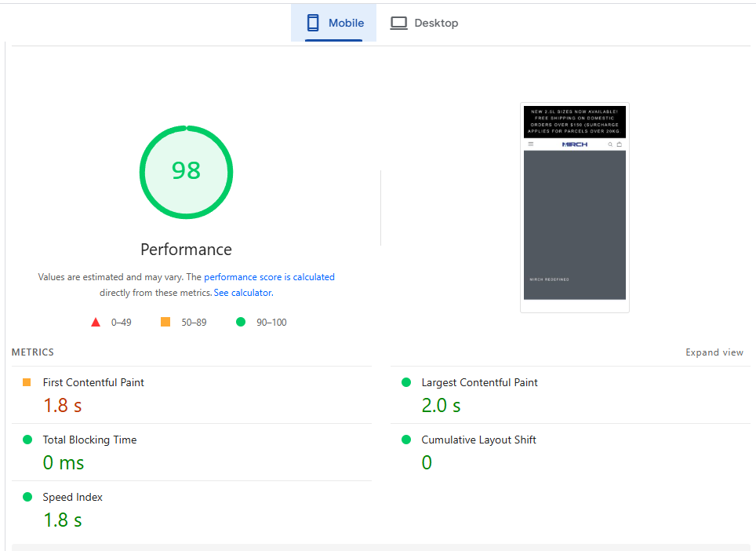Click the desktop monitor icon
This screenshot has width=756, height=551.
coord(399,23)
